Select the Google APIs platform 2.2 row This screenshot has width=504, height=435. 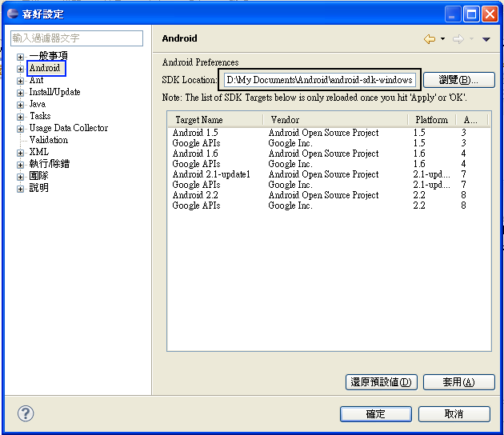click(x=329, y=206)
